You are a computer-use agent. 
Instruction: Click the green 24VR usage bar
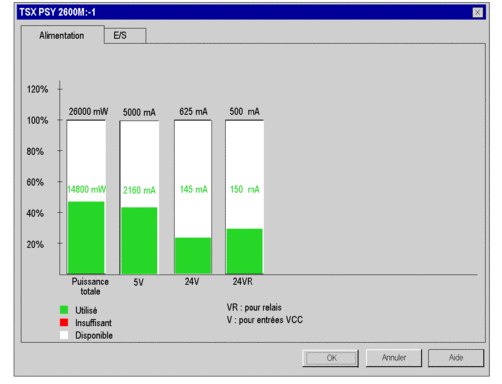pyautogui.click(x=244, y=251)
